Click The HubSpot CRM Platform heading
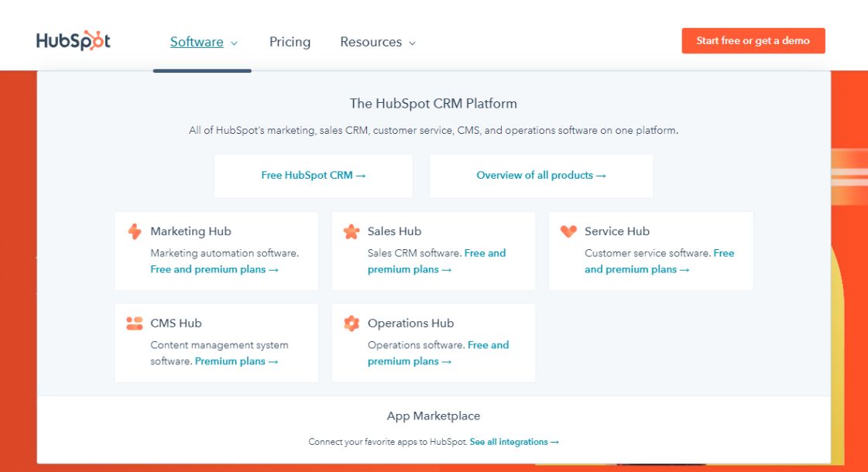 pos(434,104)
